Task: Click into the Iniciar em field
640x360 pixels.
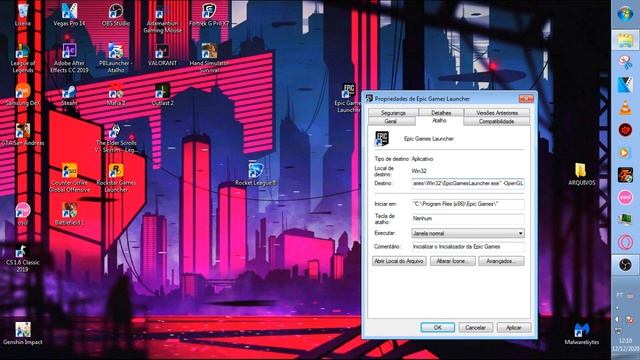Action: [468, 204]
